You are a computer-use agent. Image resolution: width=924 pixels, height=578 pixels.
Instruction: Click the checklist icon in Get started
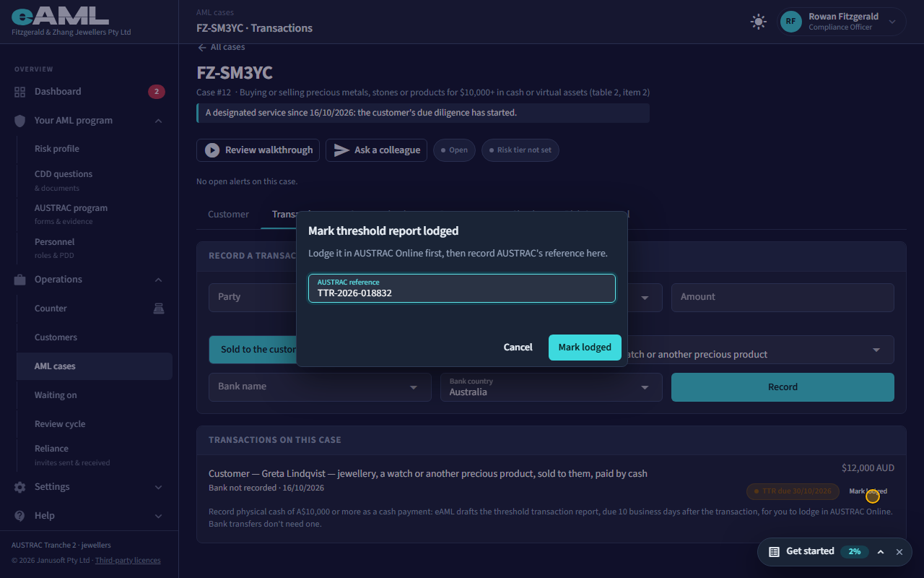coord(774,551)
